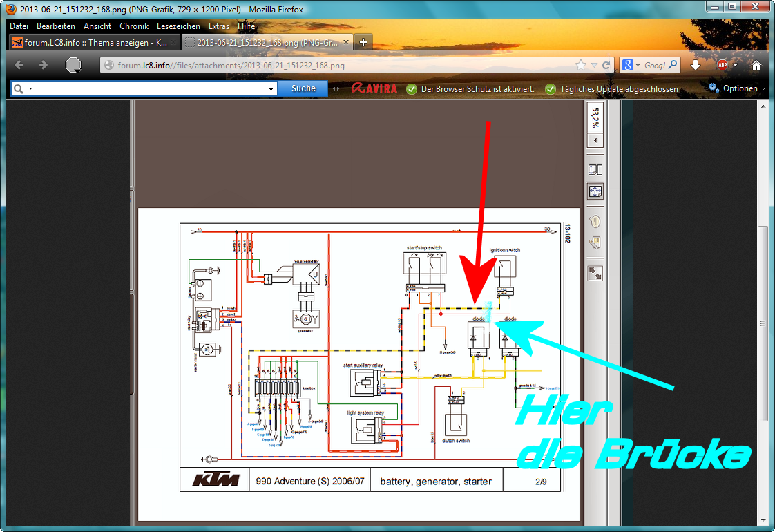Viewport: 775px width, 532px height.
Task: Expand the Avira search box dropdown arrow
Action: [271, 89]
